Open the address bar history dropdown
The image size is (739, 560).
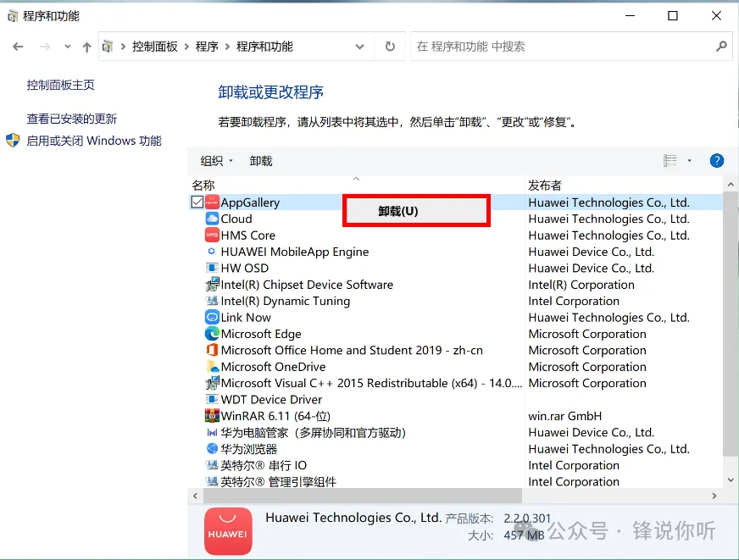click(359, 47)
